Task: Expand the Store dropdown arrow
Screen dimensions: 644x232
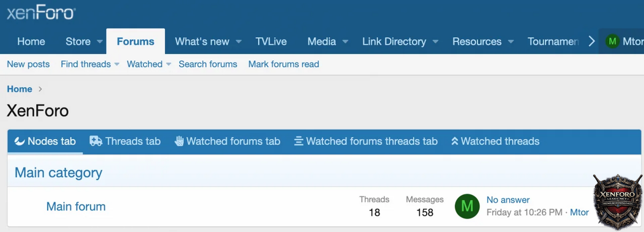Action: tap(100, 42)
